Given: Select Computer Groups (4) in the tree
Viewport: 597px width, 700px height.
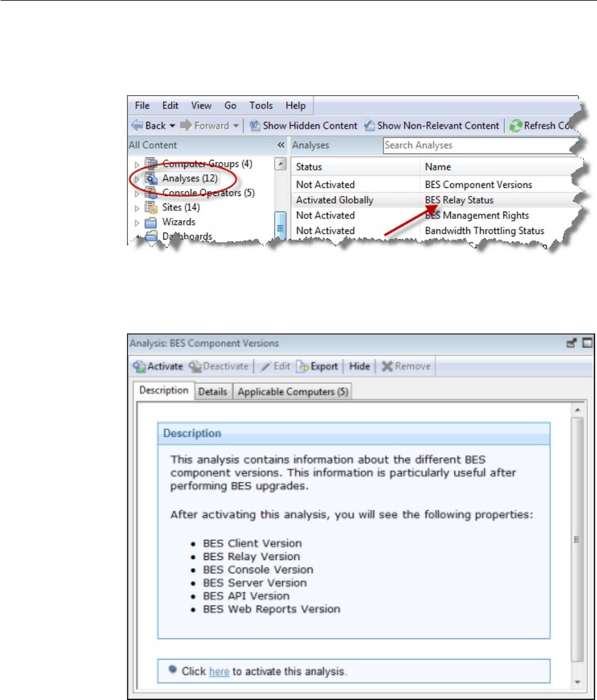Looking at the screenshot, I should pos(207,164).
